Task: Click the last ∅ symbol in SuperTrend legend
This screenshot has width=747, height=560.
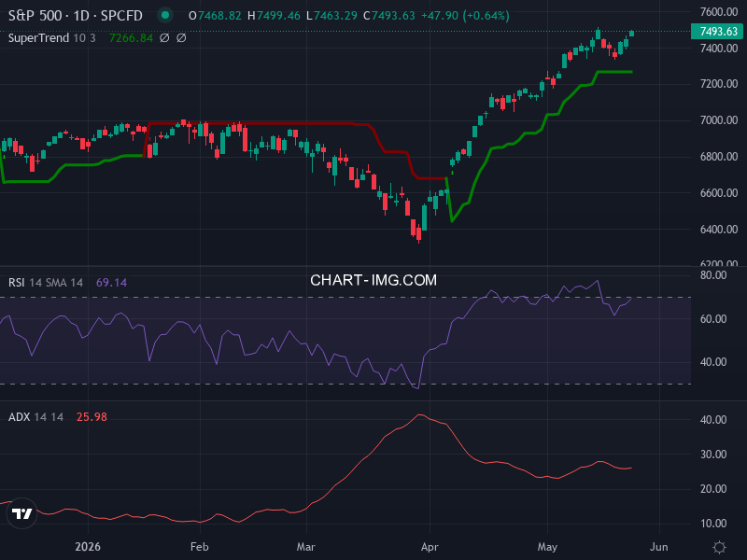Action: point(181,38)
